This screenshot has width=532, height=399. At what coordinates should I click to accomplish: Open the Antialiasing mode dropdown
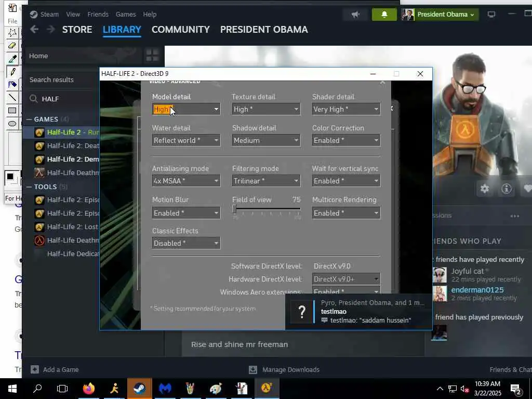point(186,181)
